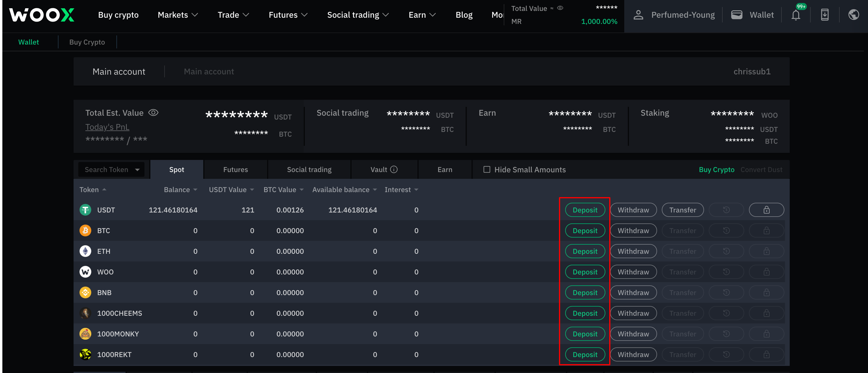This screenshot has width=868, height=373.
Task: Click the 1000MONKY token icon
Action: coord(85,334)
